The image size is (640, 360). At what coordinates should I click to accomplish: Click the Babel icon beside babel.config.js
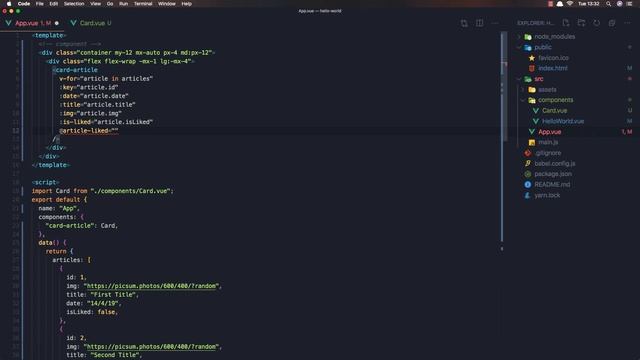coord(528,163)
